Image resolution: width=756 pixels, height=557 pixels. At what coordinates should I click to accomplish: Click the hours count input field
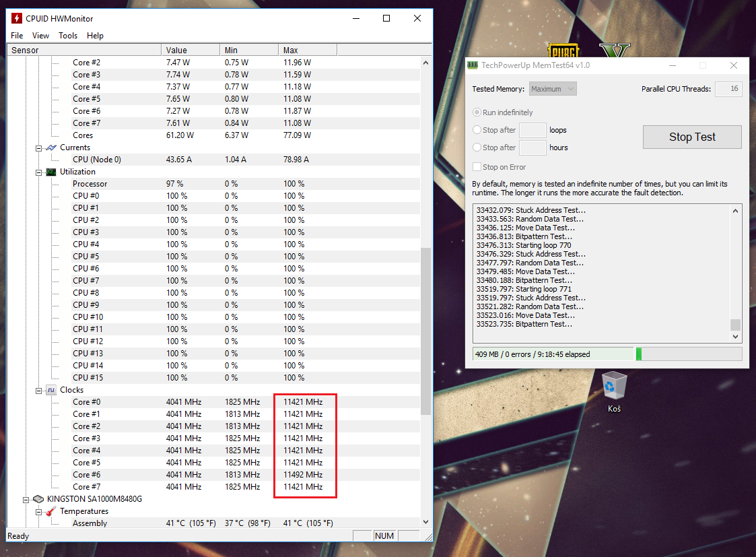pyautogui.click(x=532, y=148)
